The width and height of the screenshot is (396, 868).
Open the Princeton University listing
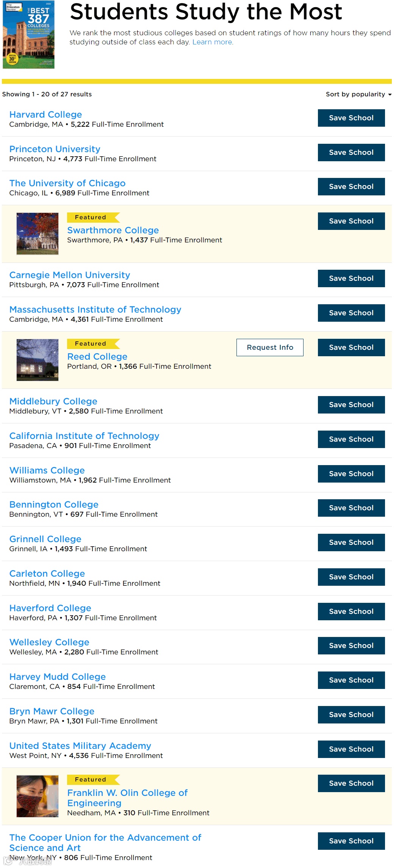click(55, 149)
